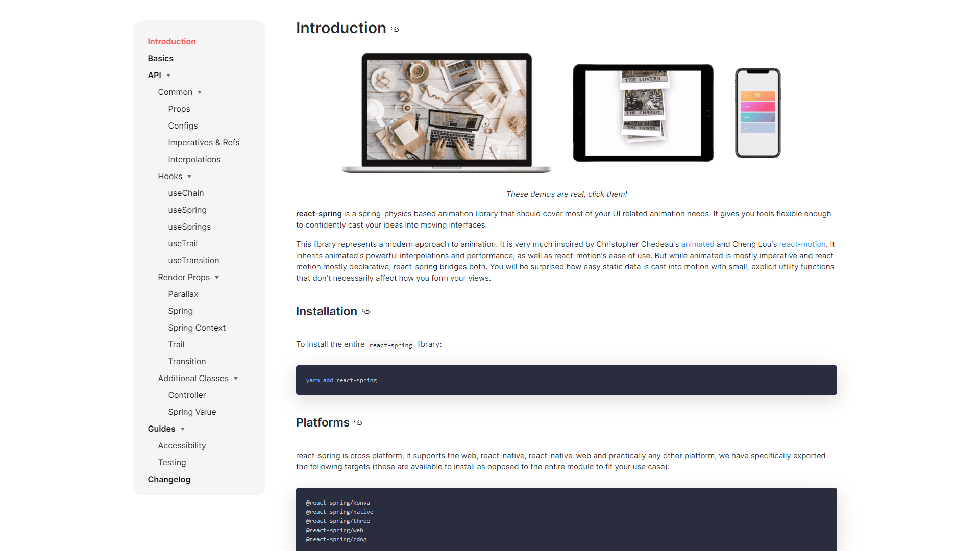Open the Spring render props page
This screenshot has height=551, width=980.
pyautogui.click(x=181, y=311)
